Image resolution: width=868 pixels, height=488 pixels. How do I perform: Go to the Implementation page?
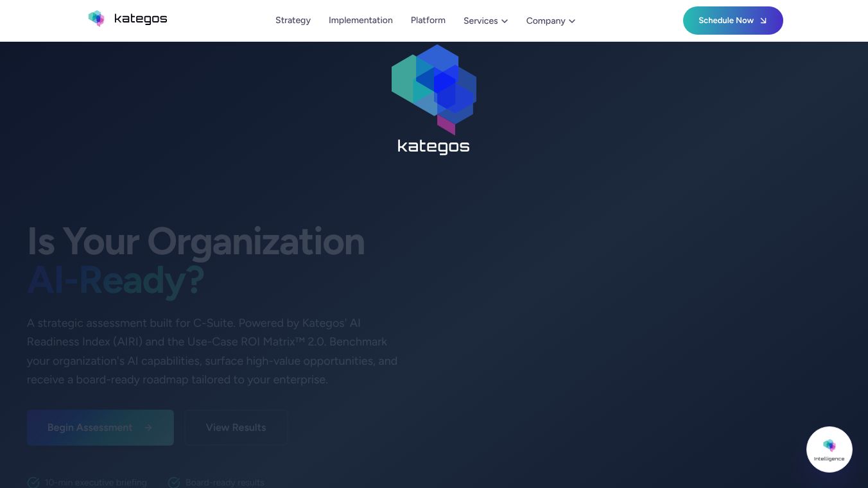360,21
